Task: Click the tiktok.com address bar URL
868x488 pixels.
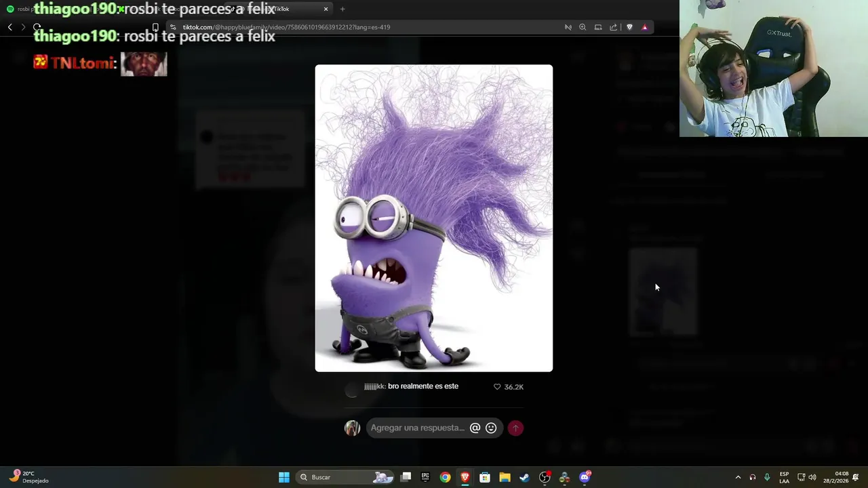Action: point(286,27)
